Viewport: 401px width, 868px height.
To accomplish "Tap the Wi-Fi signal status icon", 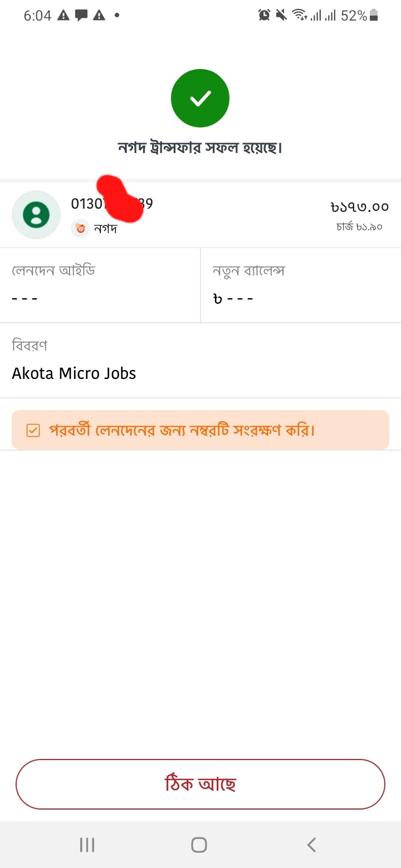I will (300, 16).
